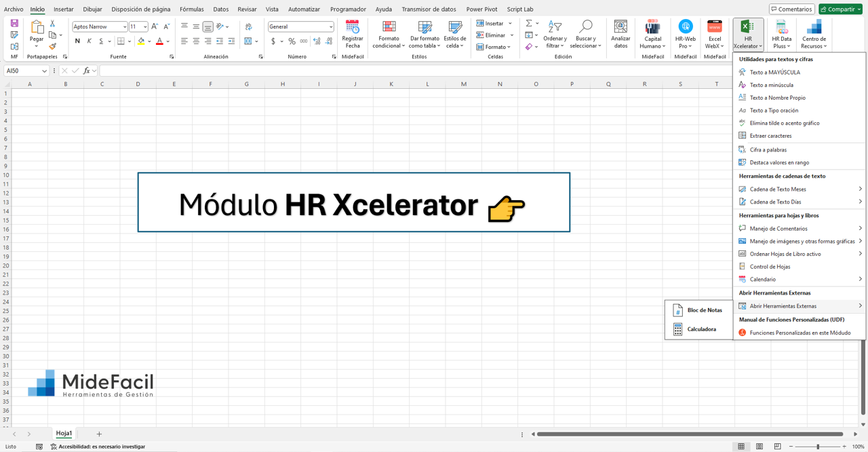The image size is (868, 452).
Task: Click the percent style icon
Action: pos(292,41)
